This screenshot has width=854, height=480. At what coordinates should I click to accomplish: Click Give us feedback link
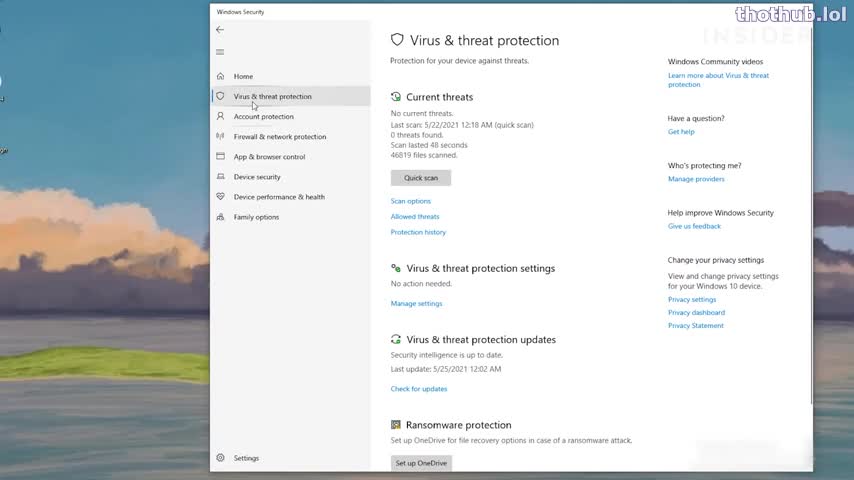(694, 226)
